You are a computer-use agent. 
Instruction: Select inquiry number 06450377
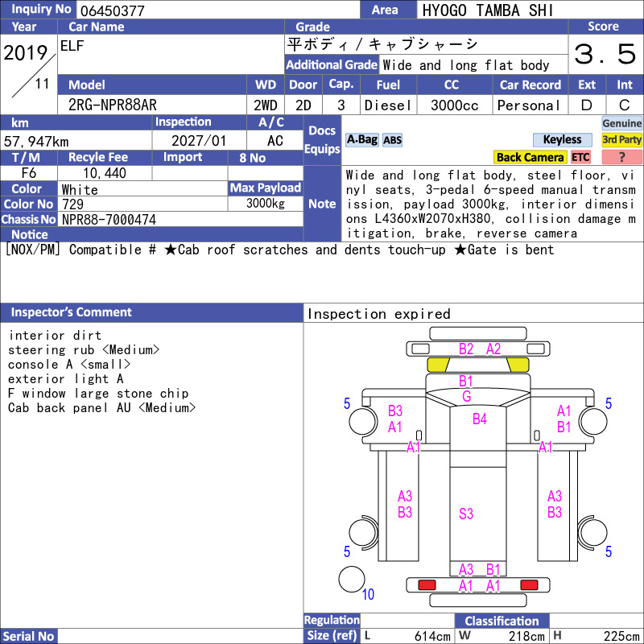[x=113, y=10]
